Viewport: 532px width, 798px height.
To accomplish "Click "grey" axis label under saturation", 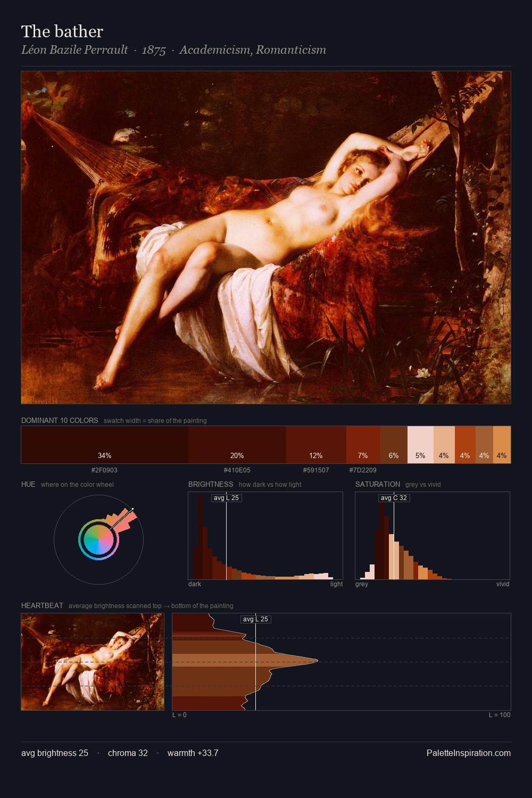I will click(362, 584).
